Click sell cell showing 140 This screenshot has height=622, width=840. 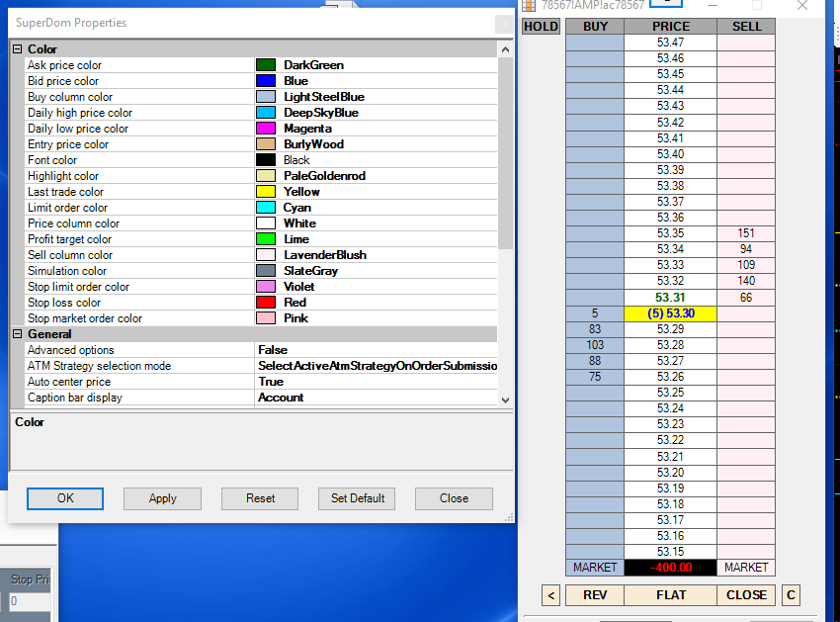746,281
